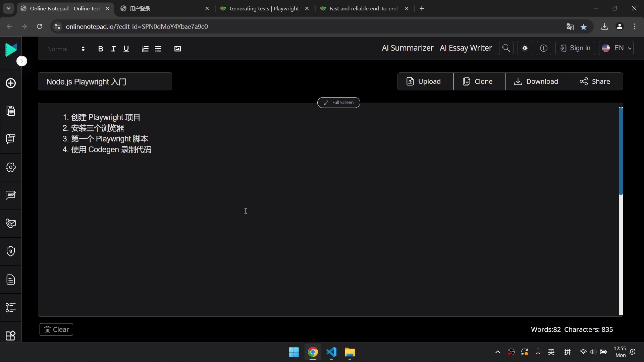Open notepad settings in the sidebar

click(x=11, y=168)
